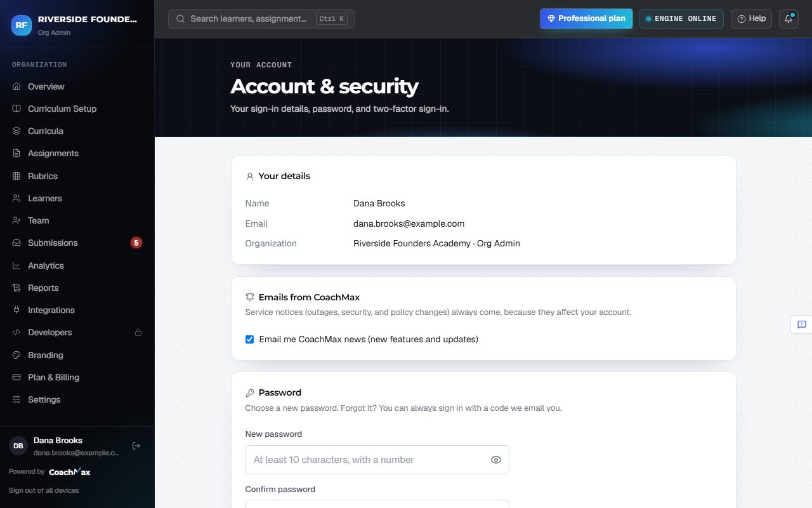Open the feedback widget on right edge
The width and height of the screenshot is (812, 508).
tap(801, 324)
